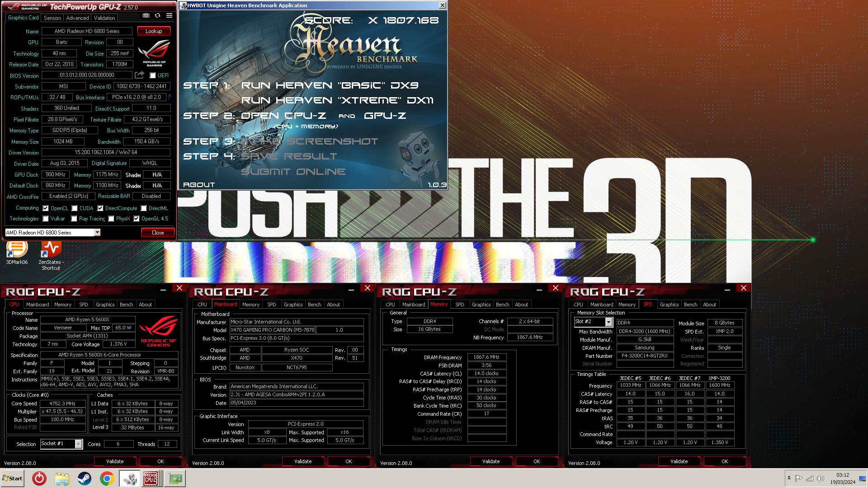Select the ROG CPU-Z taskbar icon
The image size is (868, 488).
pos(151,479)
